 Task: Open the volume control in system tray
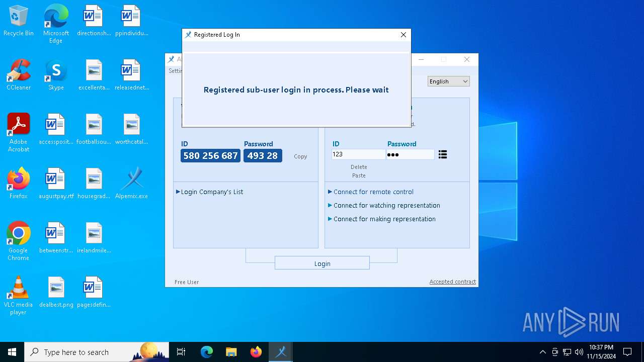coord(579,352)
